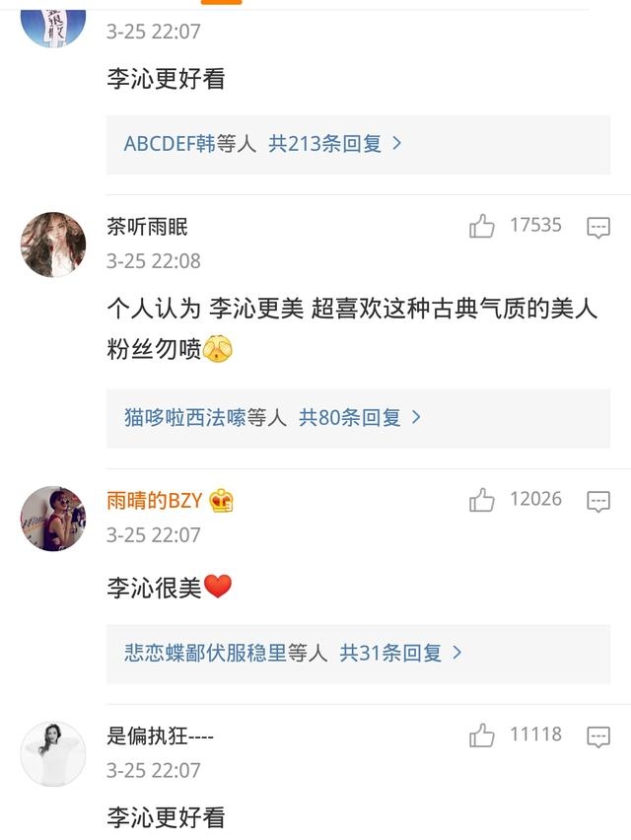631x840 pixels.
Task: Expand the 共213条回复 replies thread
Action: (x=335, y=144)
